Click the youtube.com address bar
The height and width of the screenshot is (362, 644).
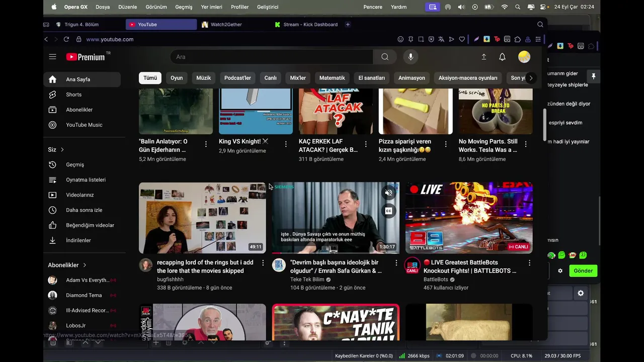(x=110, y=39)
